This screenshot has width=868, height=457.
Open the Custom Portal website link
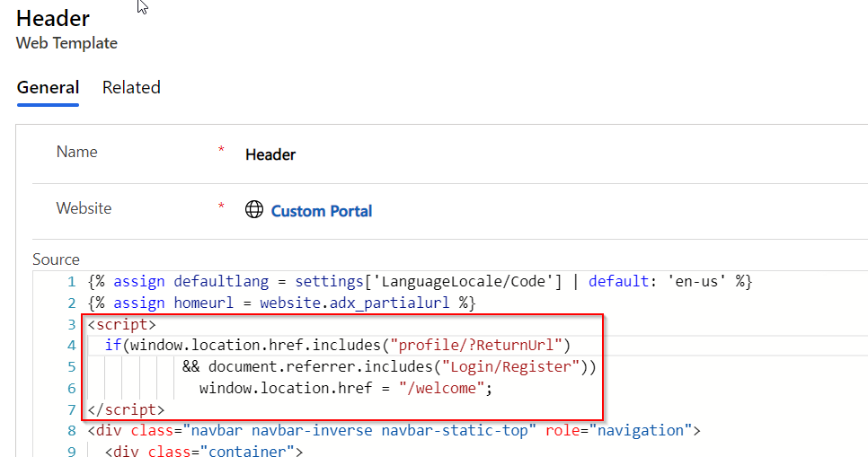[x=322, y=211]
